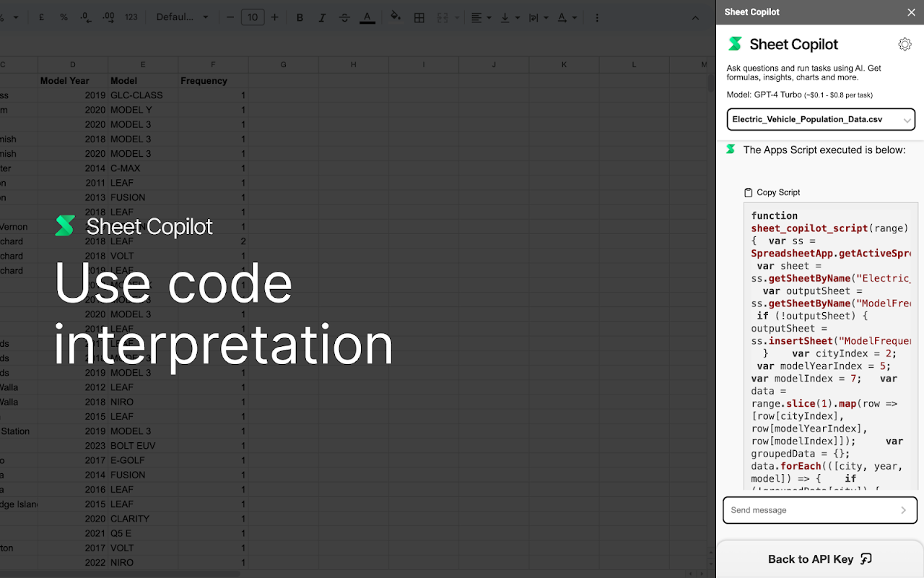Select column G header
This screenshot has width=924, height=578.
click(283, 65)
